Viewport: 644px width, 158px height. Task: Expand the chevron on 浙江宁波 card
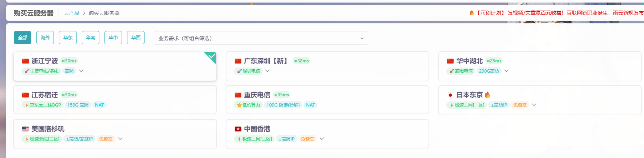tap(81, 71)
